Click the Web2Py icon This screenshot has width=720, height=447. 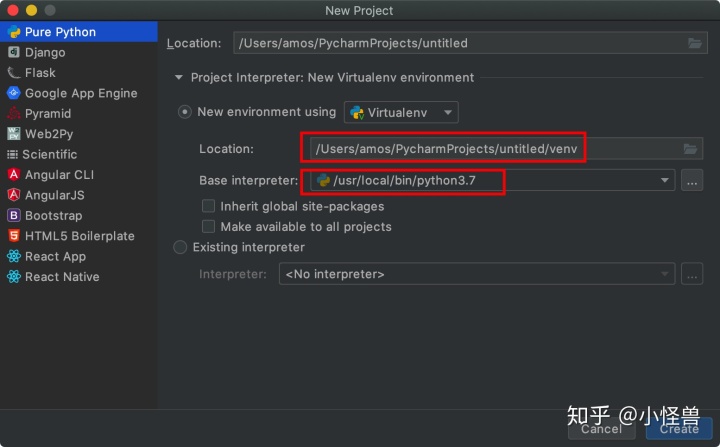[x=14, y=134]
